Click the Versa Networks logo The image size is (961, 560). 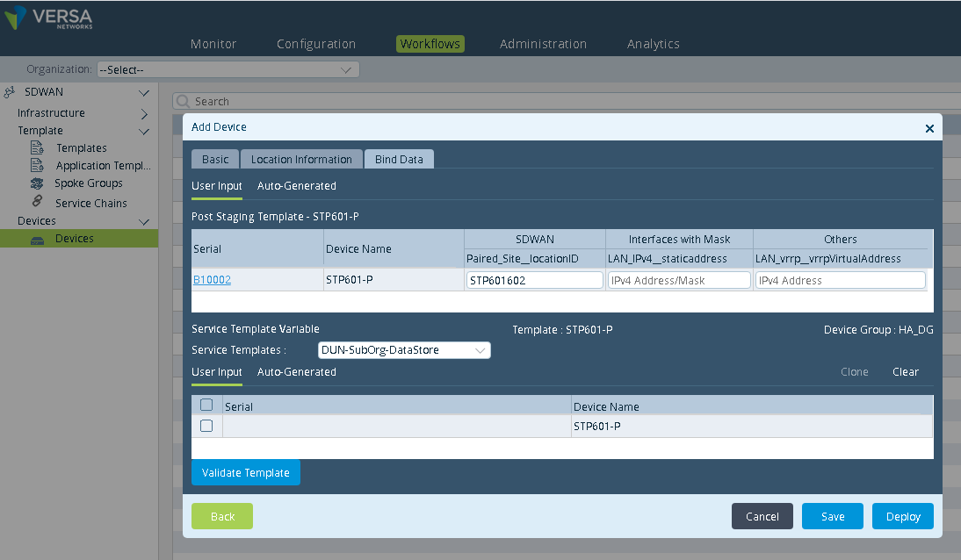(48, 18)
